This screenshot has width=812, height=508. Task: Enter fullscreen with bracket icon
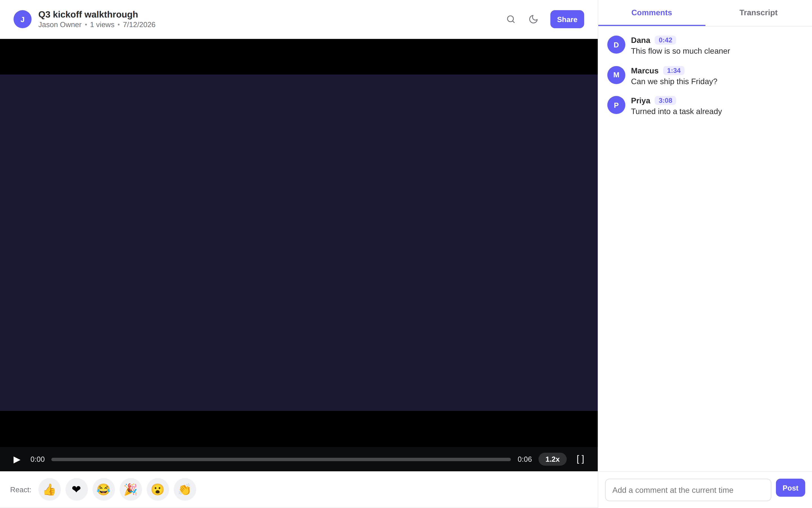pos(580,459)
